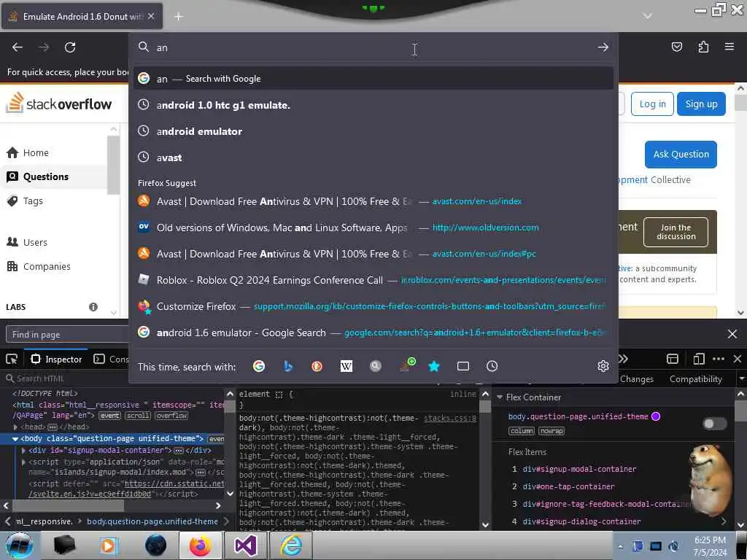Collapse the Flex Container section

click(x=500, y=397)
